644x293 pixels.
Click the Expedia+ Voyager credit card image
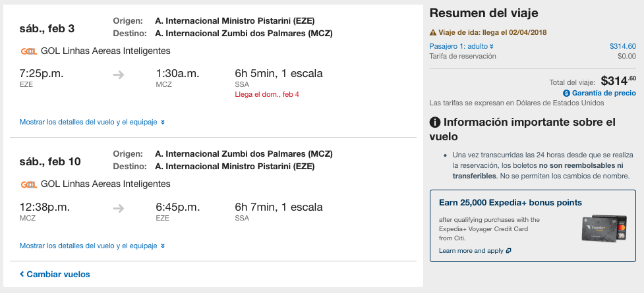pyautogui.click(x=604, y=228)
